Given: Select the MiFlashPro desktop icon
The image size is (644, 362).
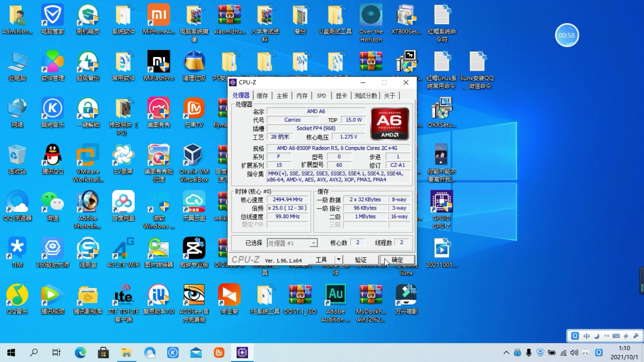Looking at the screenshot, I should click(x=159, y=66).
